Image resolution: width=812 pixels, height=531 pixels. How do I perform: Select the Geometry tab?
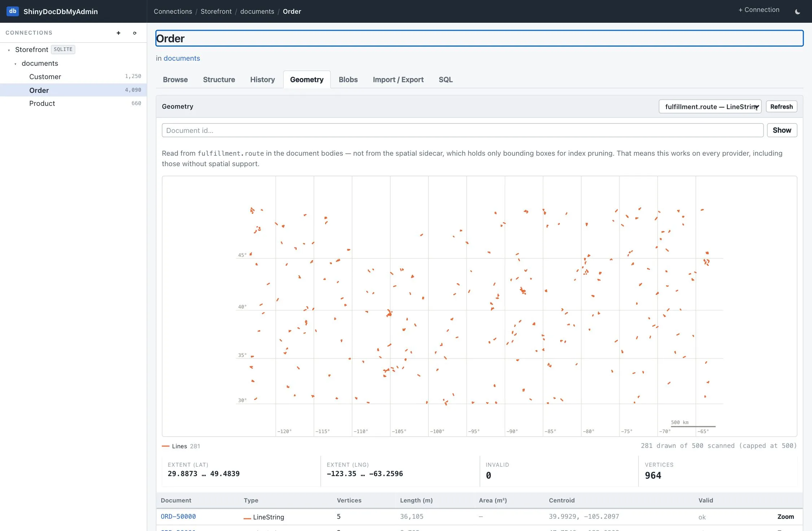pyautogui.click(x=307, y=79)
